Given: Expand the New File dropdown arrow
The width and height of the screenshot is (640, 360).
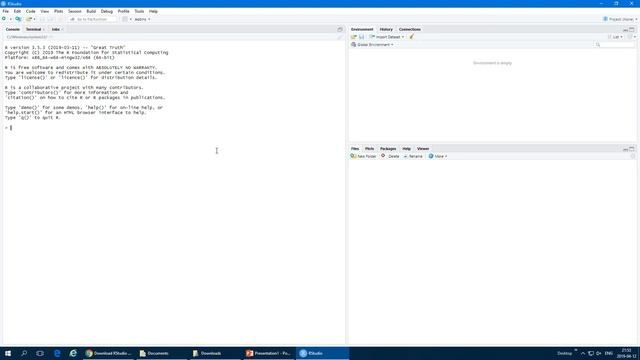Looking at the screenshot, I should [10, 19].
